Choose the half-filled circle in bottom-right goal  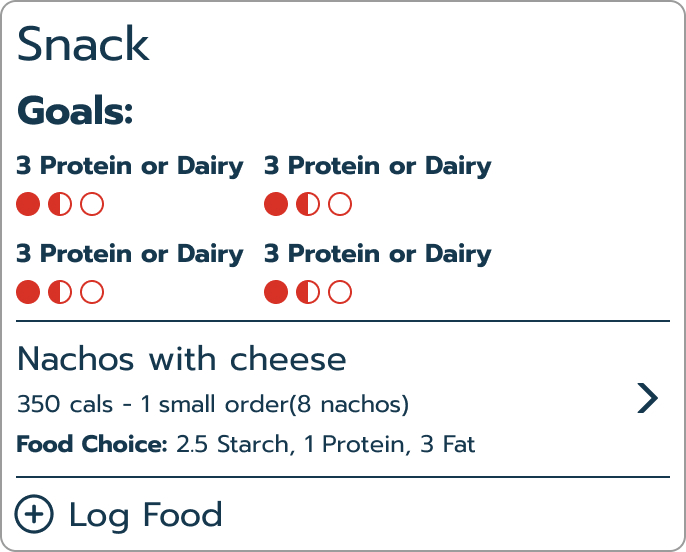pos(308,293)
